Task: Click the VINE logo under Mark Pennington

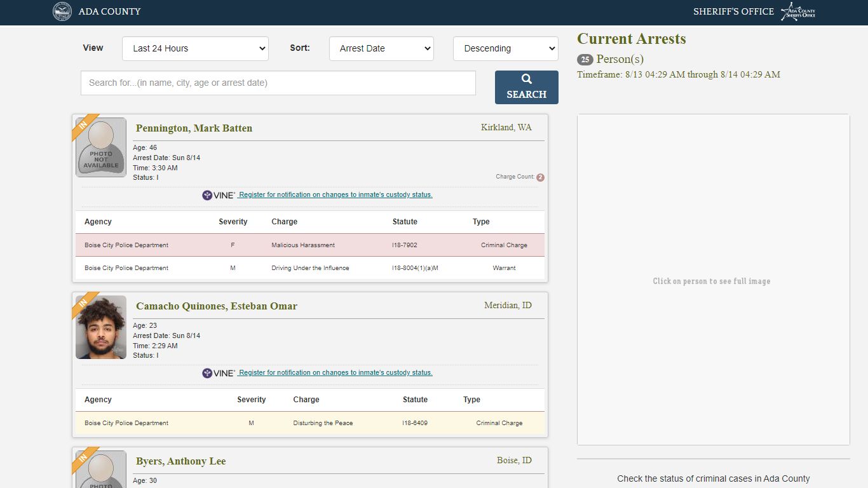Action: click(x=219, y=195)
